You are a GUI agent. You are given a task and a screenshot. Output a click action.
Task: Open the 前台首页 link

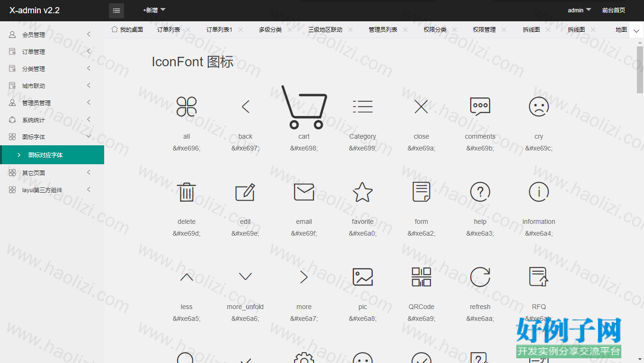point(614,10)
